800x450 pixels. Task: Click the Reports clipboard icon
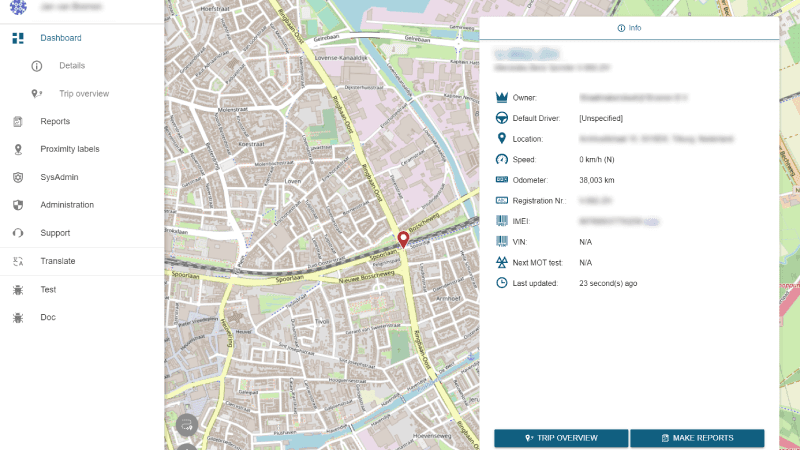(18, 121)
